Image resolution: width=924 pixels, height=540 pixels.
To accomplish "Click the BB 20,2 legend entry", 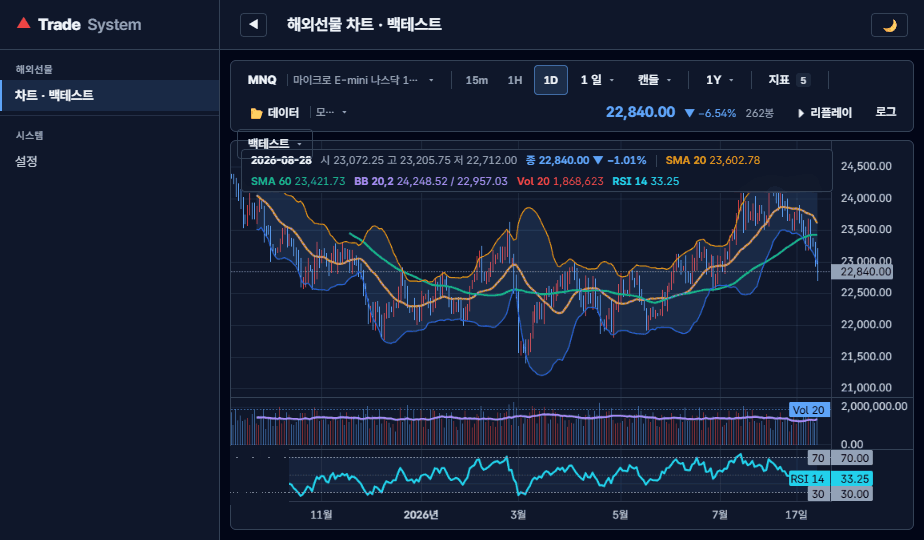I will [x=430, y=182].
